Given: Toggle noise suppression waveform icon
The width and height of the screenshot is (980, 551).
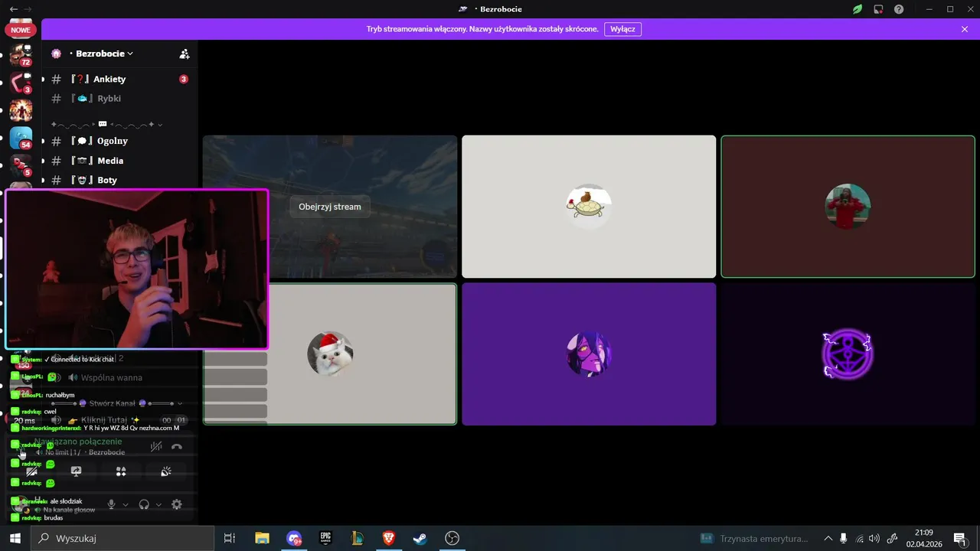Looking at the screenshot, I should 156,446.
